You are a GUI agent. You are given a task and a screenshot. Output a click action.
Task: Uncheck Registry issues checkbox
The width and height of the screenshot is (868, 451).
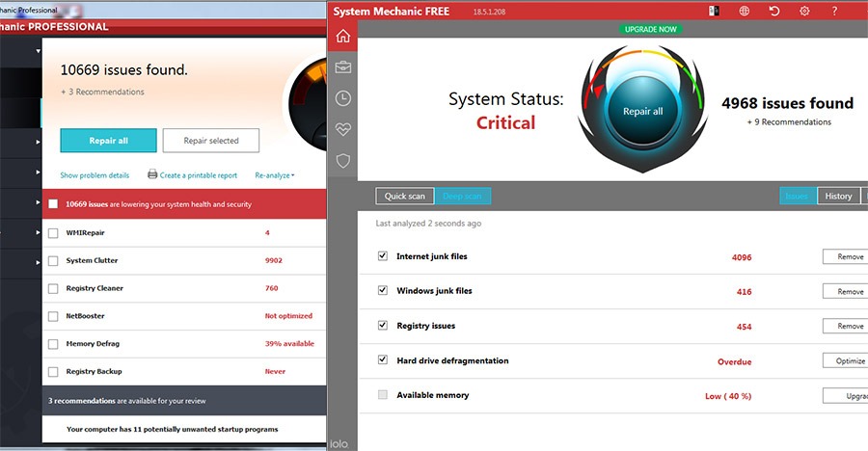tap(383, 325)
